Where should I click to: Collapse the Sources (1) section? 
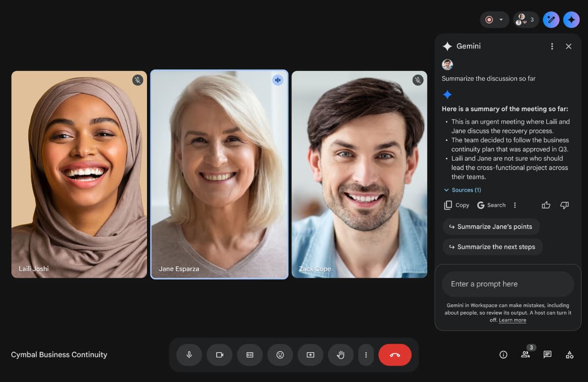[x=462, y=190]
